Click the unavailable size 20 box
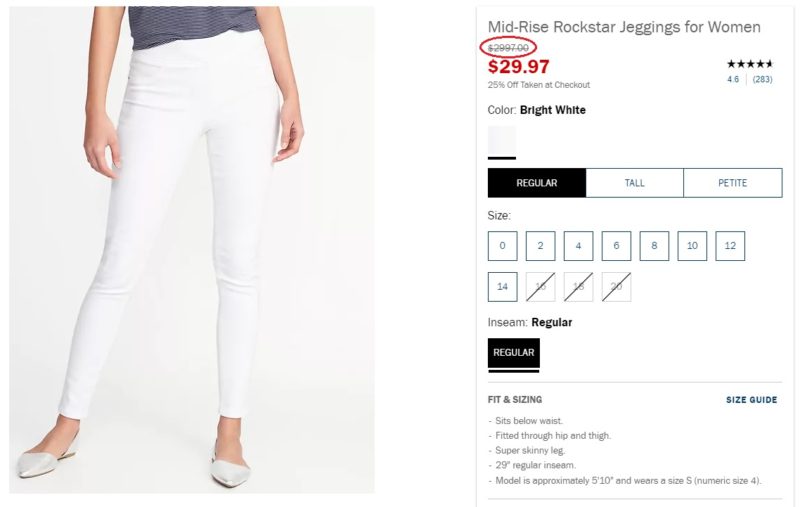This screenshot has width=800, height=507. tap(616, 287)
